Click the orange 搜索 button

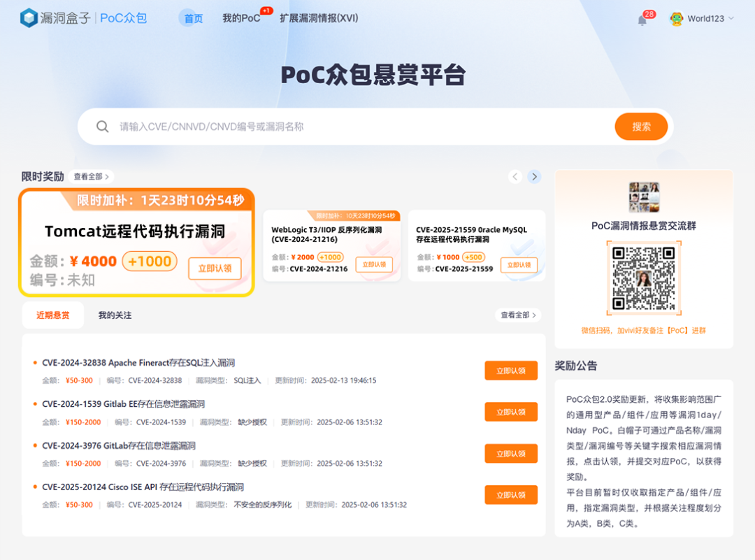[641, 127]
